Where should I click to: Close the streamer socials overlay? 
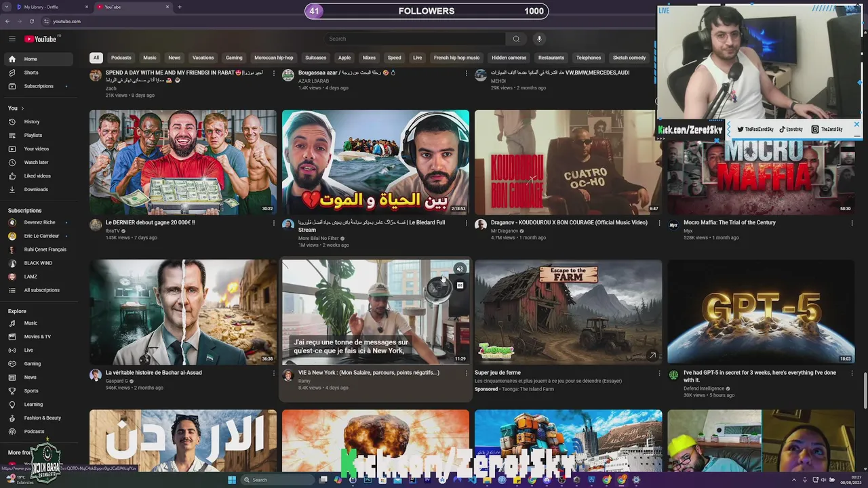click(x=856, y=125)
